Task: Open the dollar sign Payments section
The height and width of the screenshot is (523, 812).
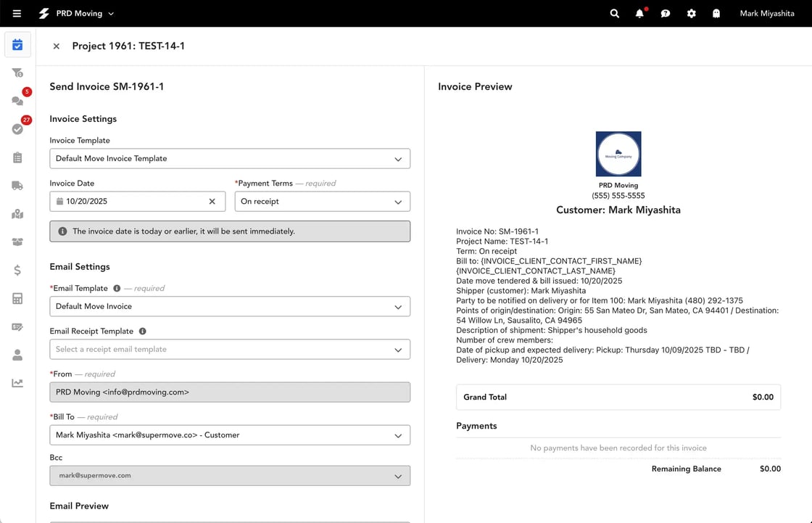Action: [x=17, y=270]
